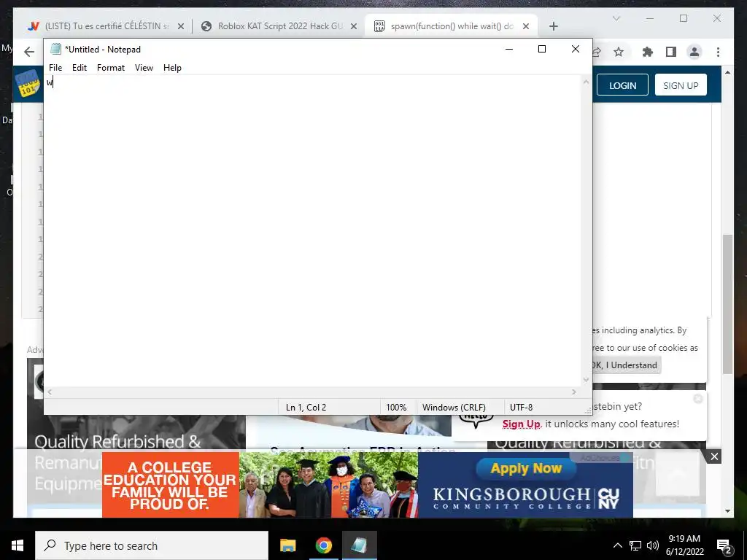Click the Chrome page scrollbar thumb
This screenshot has height=560, width=747.
pos(727,304)
